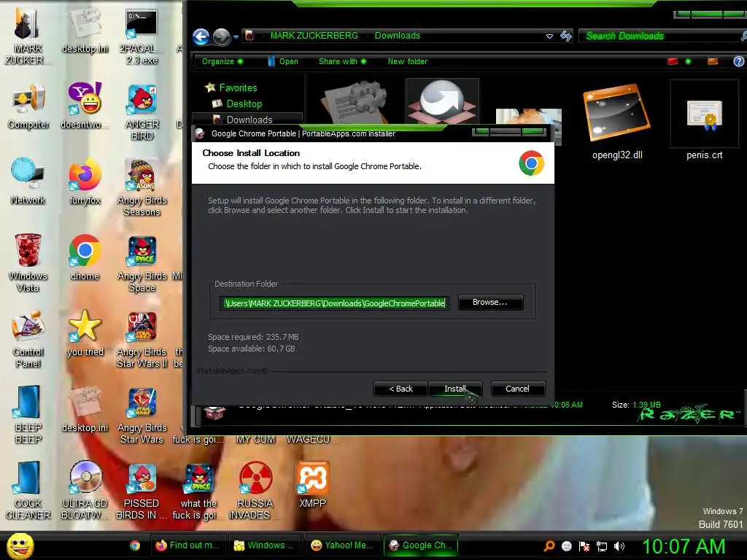Click the network tray icon
The width and height of the screenshot is (747, 560).
[x=602, y=546]
